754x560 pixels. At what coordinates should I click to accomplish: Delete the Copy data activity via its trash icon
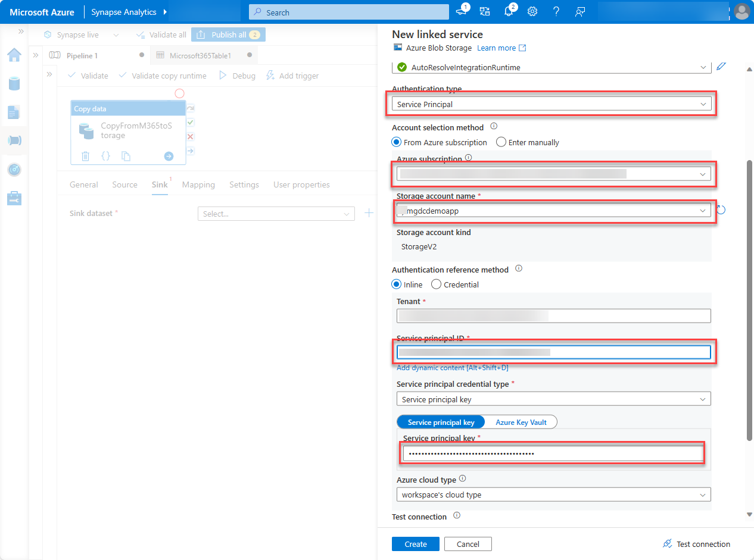point(85,156)
